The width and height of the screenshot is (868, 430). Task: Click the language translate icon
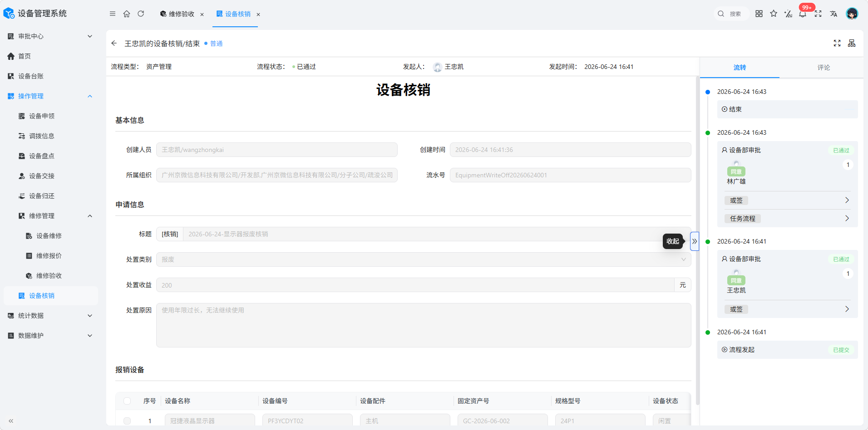[833, 14]
